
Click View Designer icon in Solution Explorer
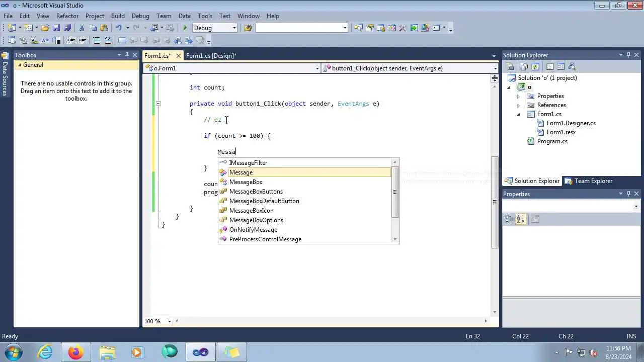click(x=560, y=67)
